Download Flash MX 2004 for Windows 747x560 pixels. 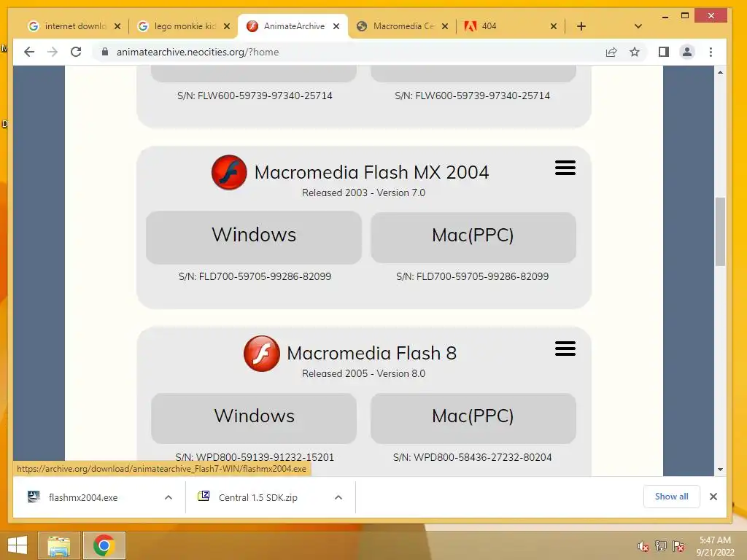pyautogui.click(x=254, y=238)
